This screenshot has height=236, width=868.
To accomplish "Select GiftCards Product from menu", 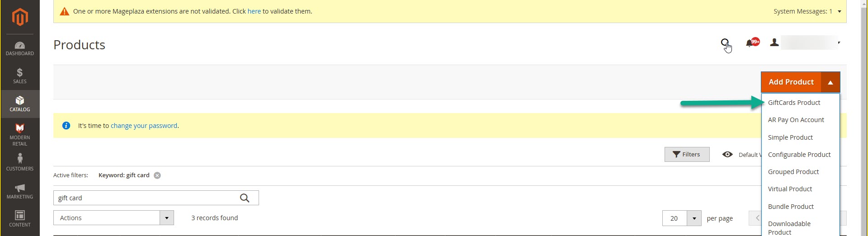I will tap(794, 103).
